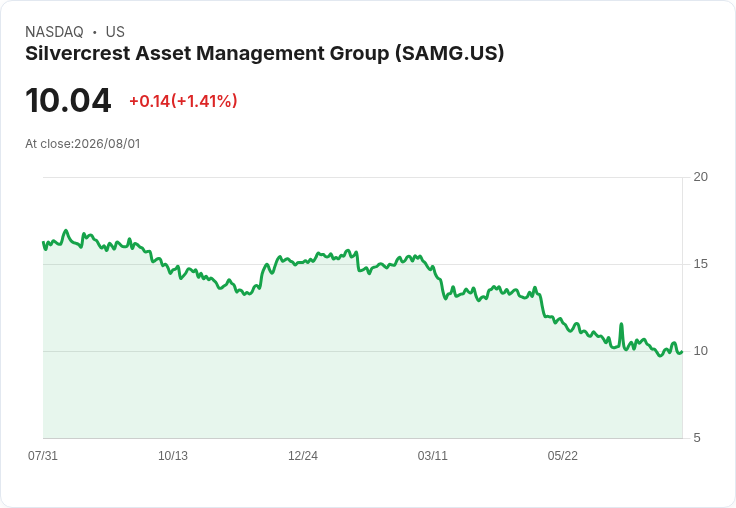The height and width of the screenshot is (508, 736).
Task: Click the green shaded area under the chart
Action: pyautogui.click(x=362, y=376)
